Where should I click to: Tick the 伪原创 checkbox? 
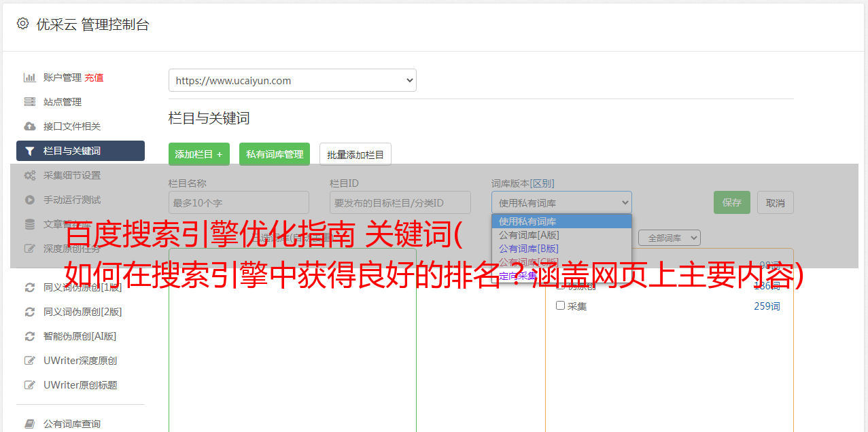[x=560, y=285]
